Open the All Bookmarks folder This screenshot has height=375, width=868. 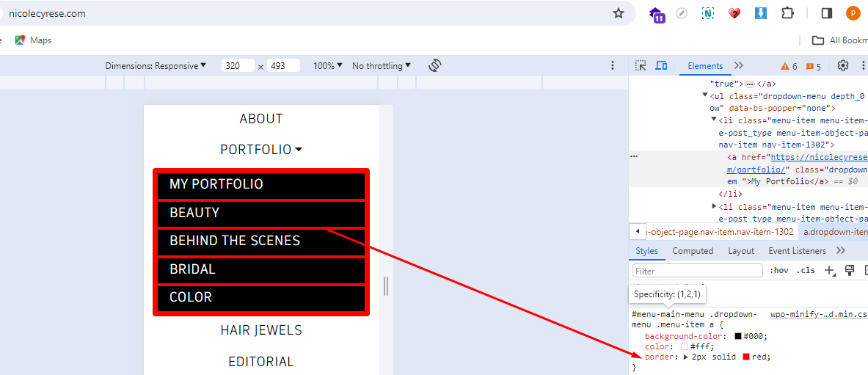point(839,40)
